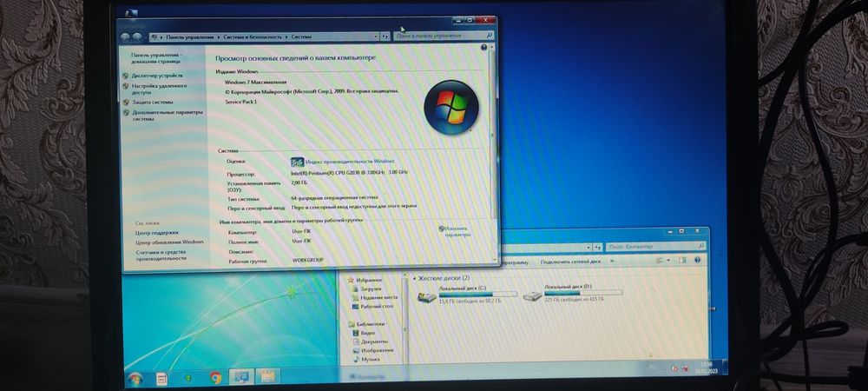
Task: Open Google Chrome from the taskbar
Action: click(x=215, y=378)
